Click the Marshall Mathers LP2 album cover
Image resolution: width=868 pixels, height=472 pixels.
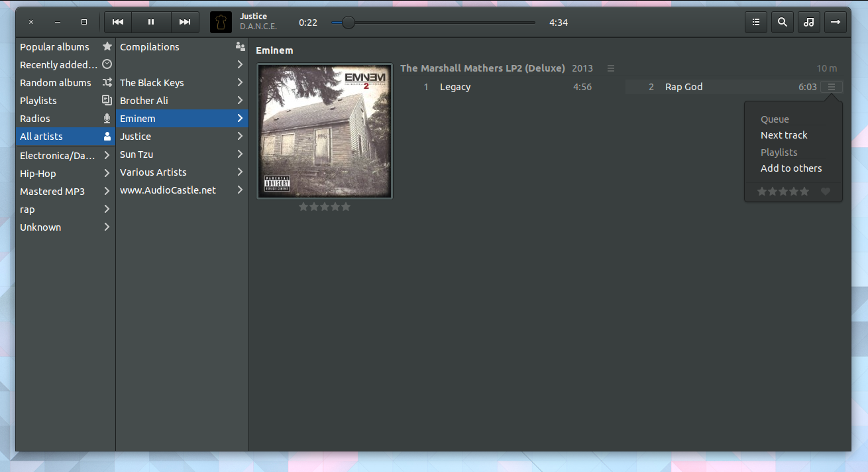(x=325, y=131)
